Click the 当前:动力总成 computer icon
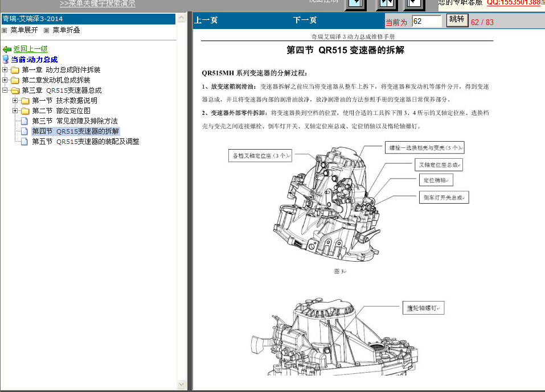 [x=6, y=59]
